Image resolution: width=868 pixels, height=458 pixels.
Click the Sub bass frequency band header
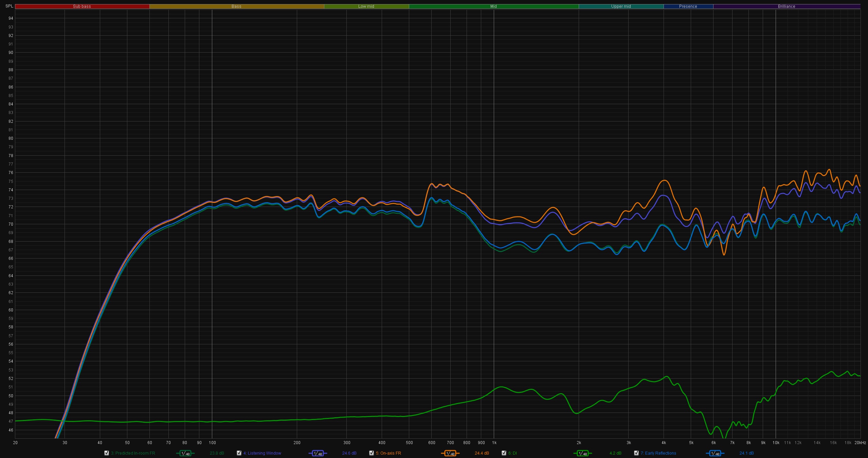point(82,6)
